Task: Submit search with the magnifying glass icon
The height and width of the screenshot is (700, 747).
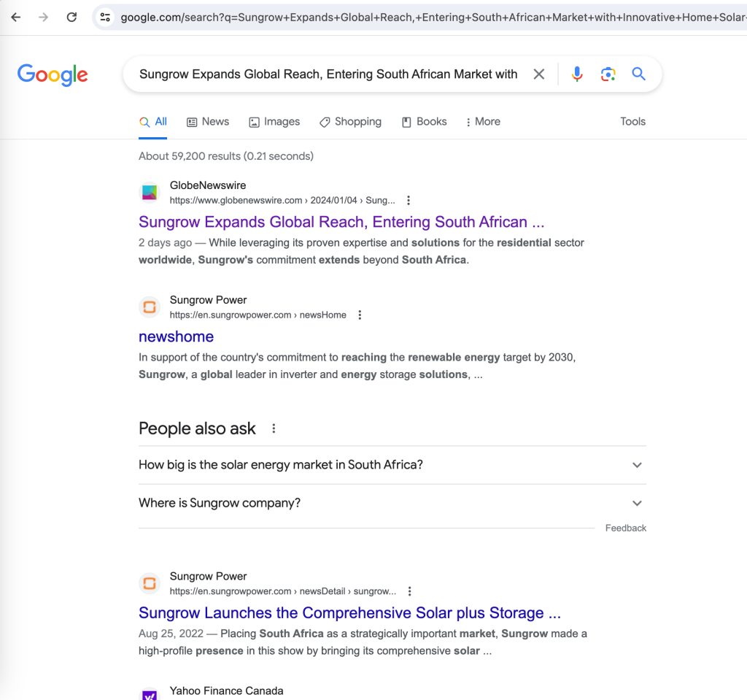Action: click(x=638, y=74)
